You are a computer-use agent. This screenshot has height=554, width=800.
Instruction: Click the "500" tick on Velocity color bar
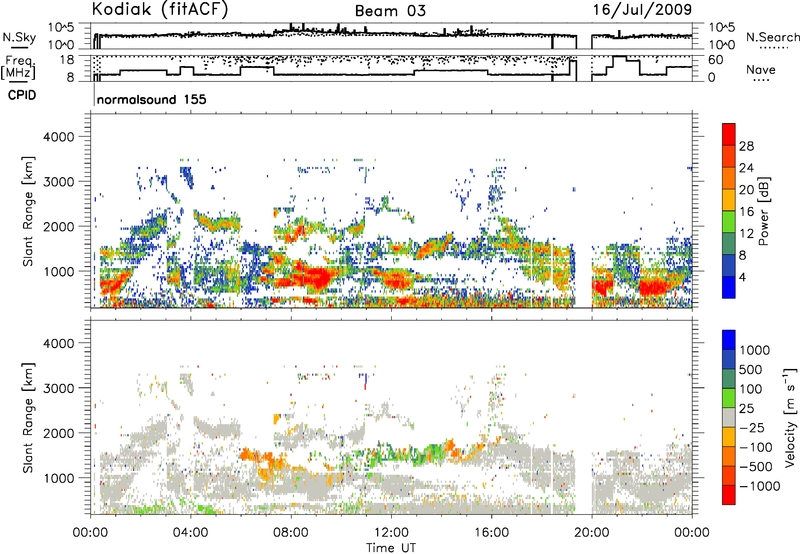point(751,369)
